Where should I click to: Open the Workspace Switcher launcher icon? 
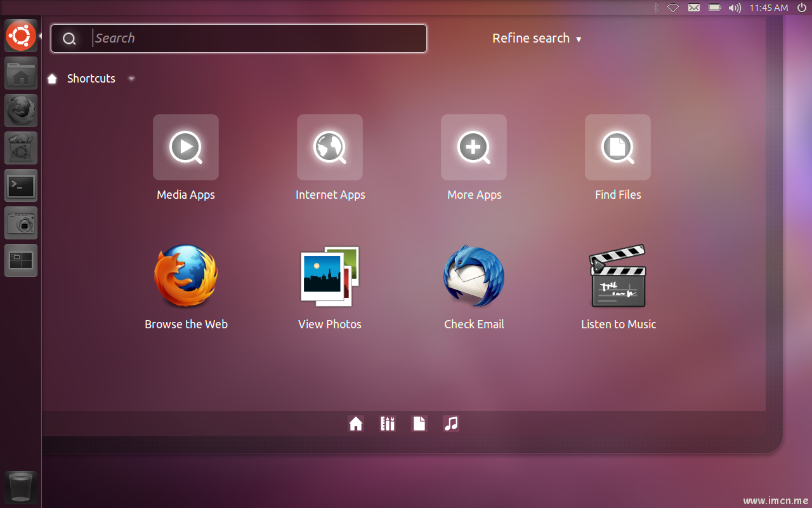click(21, 260)
